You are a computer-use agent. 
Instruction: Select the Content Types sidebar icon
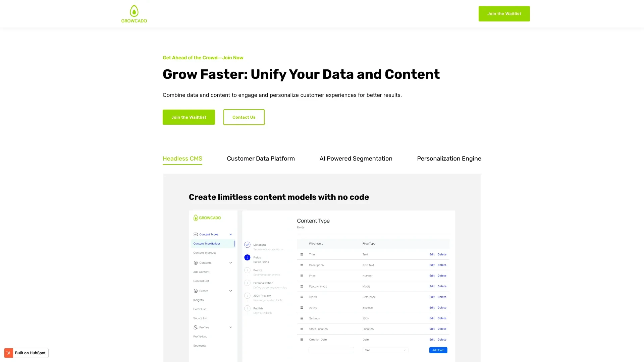[x=196, y=234]
